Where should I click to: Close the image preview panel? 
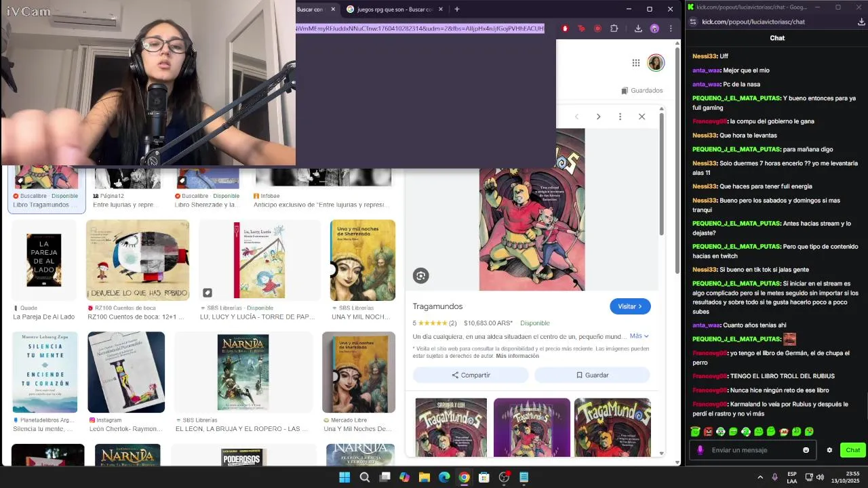pyautogui.click(x=642, y=117)
